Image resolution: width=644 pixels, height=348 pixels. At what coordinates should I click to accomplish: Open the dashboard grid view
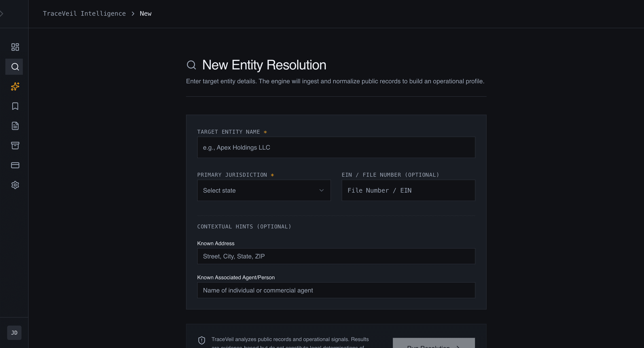(x=15, y=47)
